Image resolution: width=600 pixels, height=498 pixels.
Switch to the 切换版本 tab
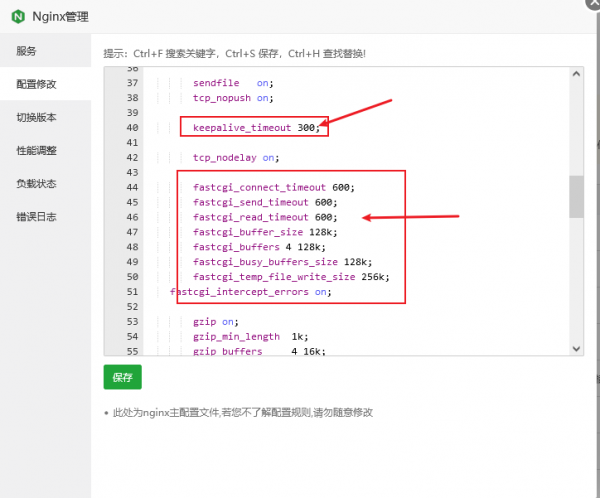(46, 117)
